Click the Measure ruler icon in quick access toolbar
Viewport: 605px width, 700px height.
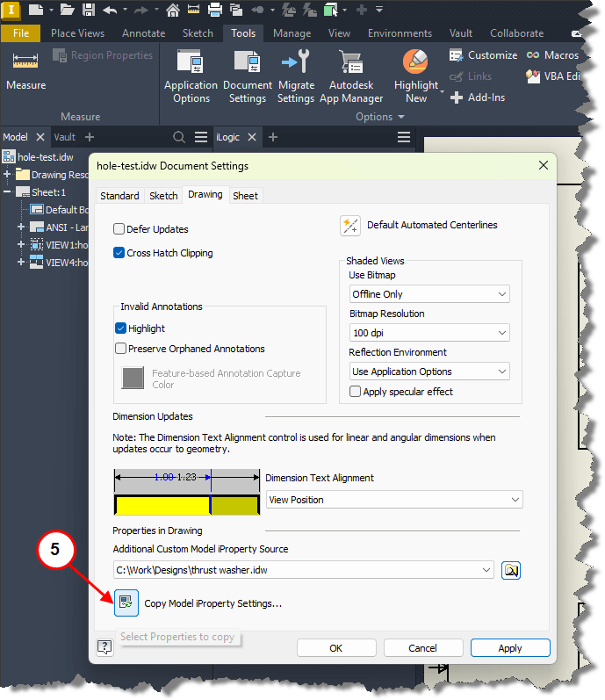pos(194,10)
